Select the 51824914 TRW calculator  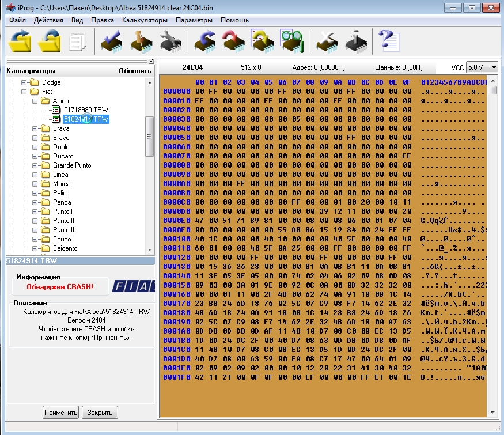pyautogui.click(x=86, y=119)
